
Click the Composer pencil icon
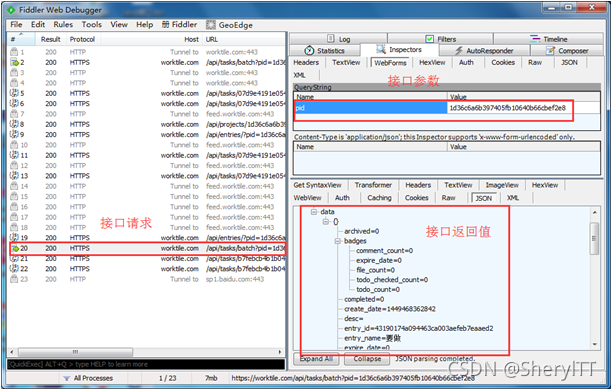click(550, 50)
